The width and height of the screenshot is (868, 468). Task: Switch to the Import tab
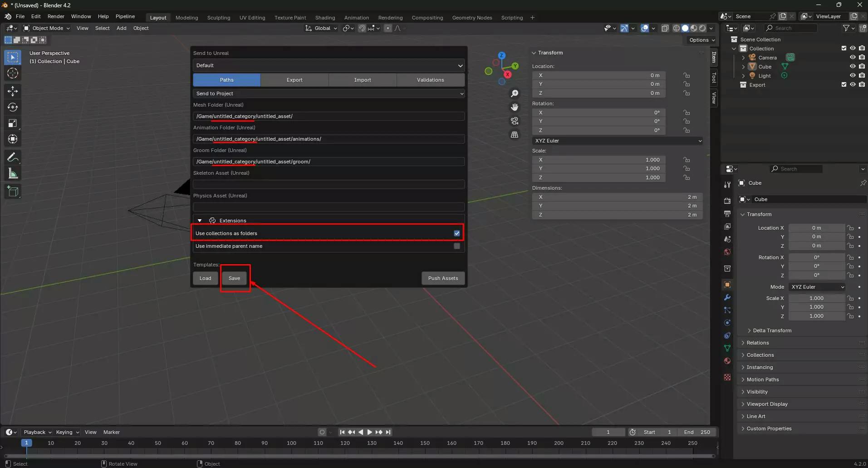click(x=363, y=80)
